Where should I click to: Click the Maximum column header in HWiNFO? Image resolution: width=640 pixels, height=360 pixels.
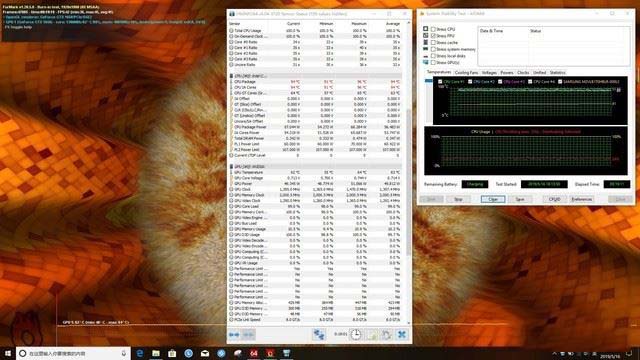click(359, 24)
